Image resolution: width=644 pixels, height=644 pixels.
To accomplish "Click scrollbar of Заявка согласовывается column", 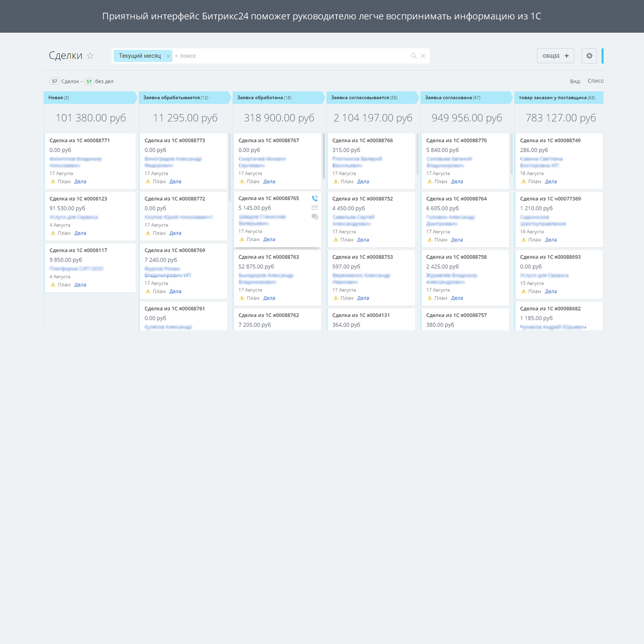I will tap(417, 154).
